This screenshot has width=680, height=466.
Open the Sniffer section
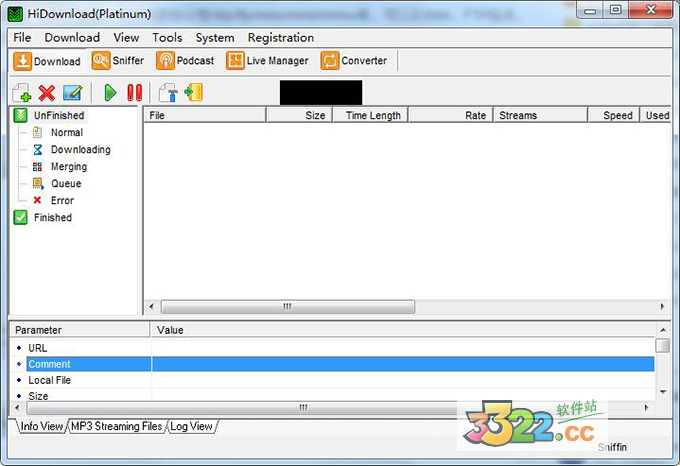pos(118,61)
